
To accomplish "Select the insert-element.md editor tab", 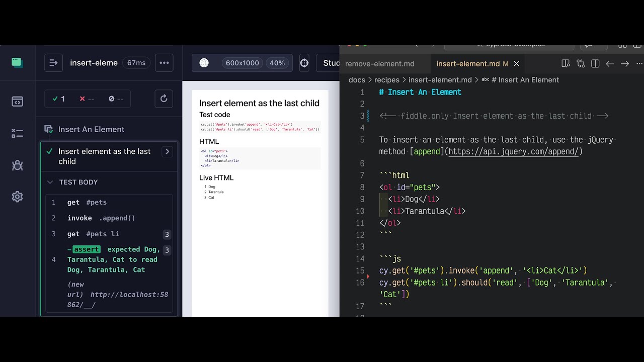I will tap(468, 64).
